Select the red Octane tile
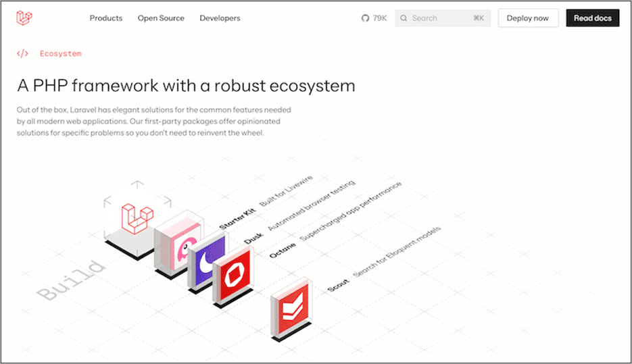This screenshot has width=632, height=364. click(x=234, y=278)
